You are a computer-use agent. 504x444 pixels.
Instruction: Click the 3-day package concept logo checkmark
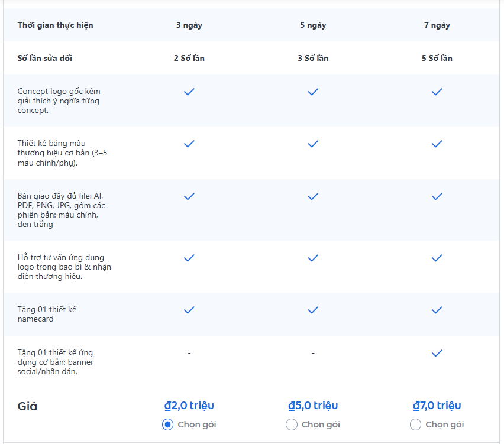pyautogui.click(x=189, y=92)
